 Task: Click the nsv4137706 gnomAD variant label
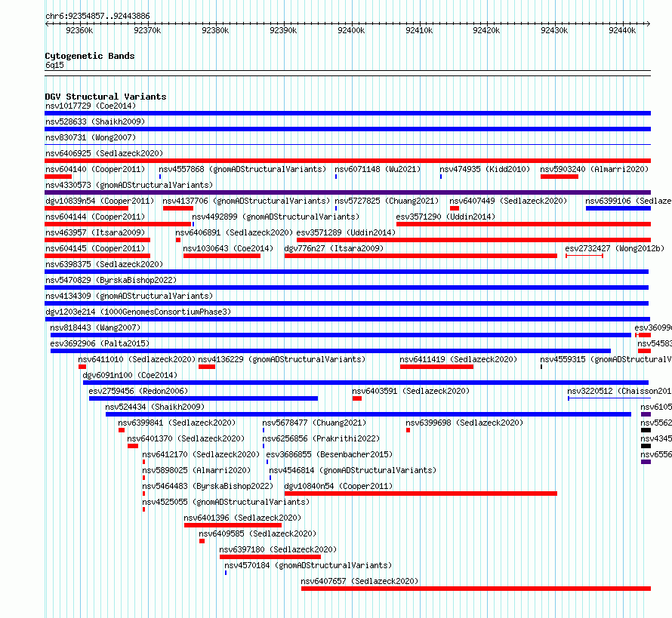(x=246, y=201)
